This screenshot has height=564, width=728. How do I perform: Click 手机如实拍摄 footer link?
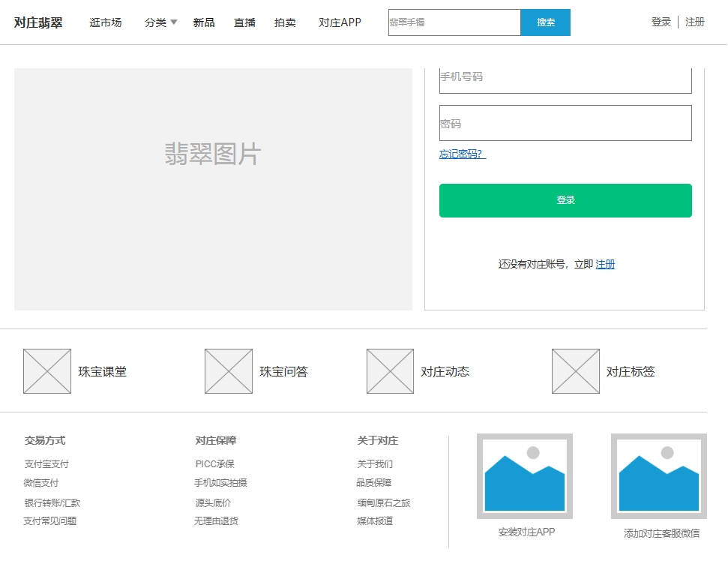pyautogui.click(x=220, y=483)
